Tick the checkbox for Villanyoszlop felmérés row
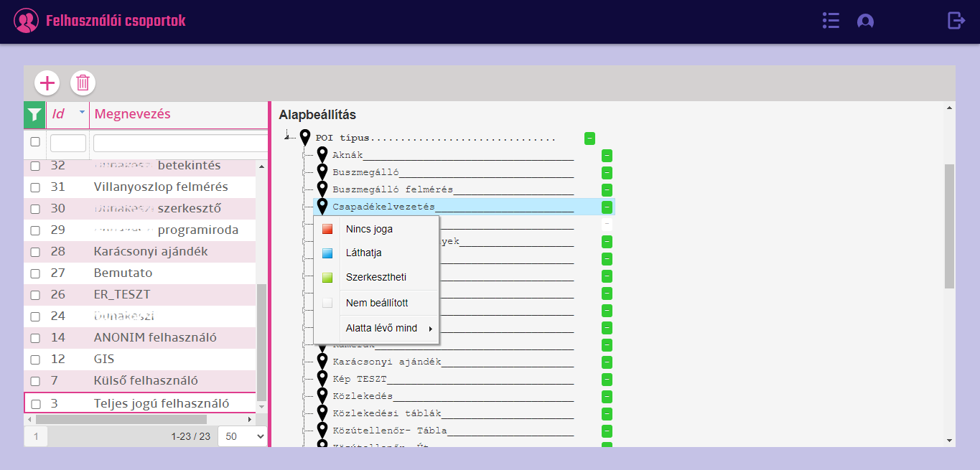This screenshot has height=470, width=980. click(x=35, y=187)
